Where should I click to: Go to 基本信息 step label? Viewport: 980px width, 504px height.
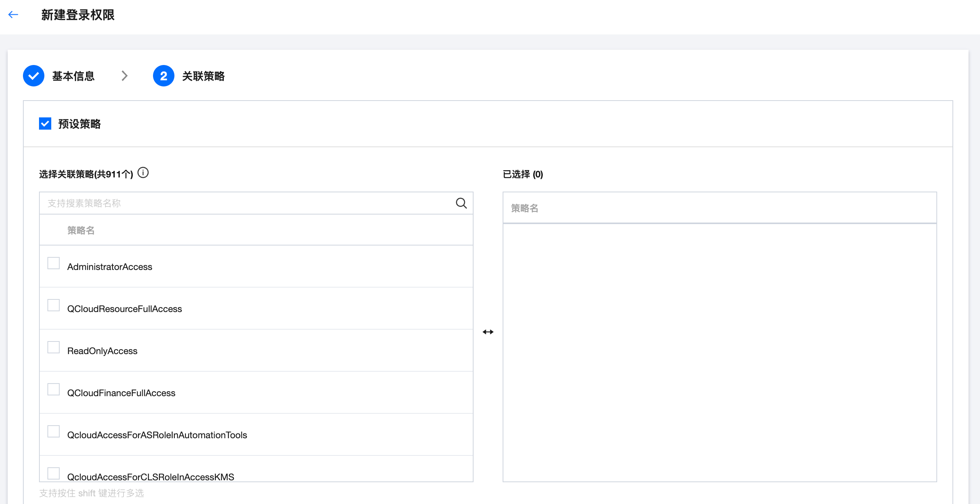73,76
